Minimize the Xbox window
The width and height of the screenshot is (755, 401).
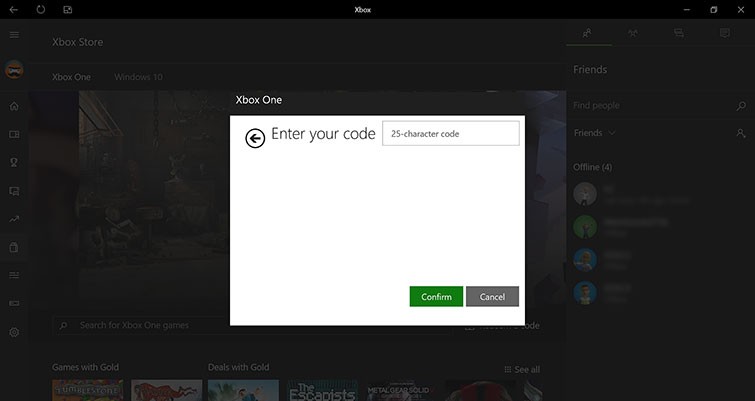pos(687,10)
